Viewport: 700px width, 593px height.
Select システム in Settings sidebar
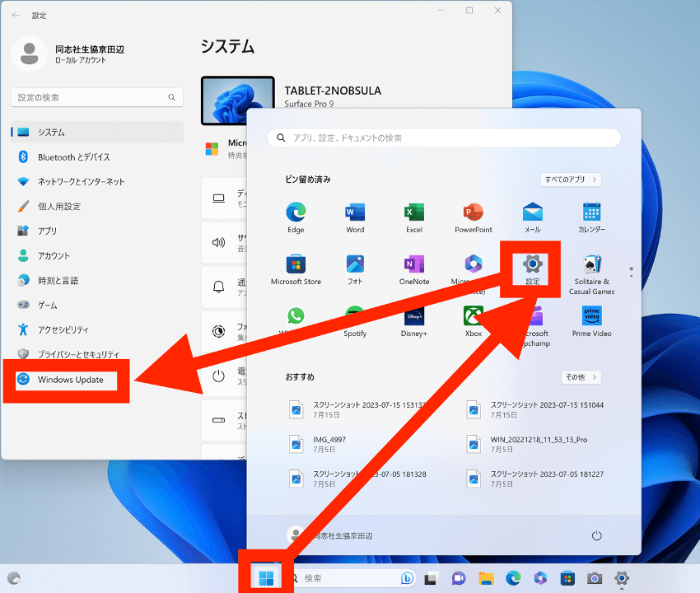tap(97, 132)
